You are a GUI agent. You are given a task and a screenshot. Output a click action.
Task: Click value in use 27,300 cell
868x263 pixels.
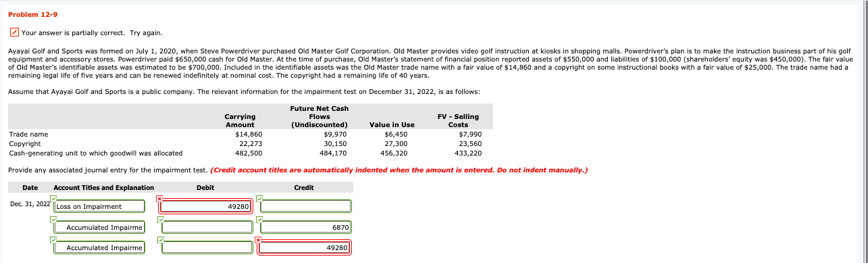[x=396, y=143]
